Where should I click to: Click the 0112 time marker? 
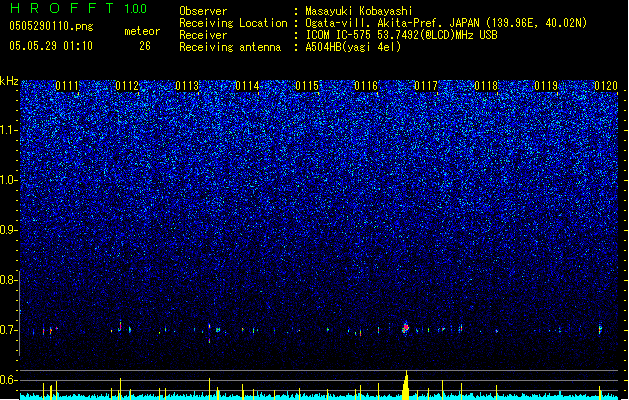(x=127, y=86)
